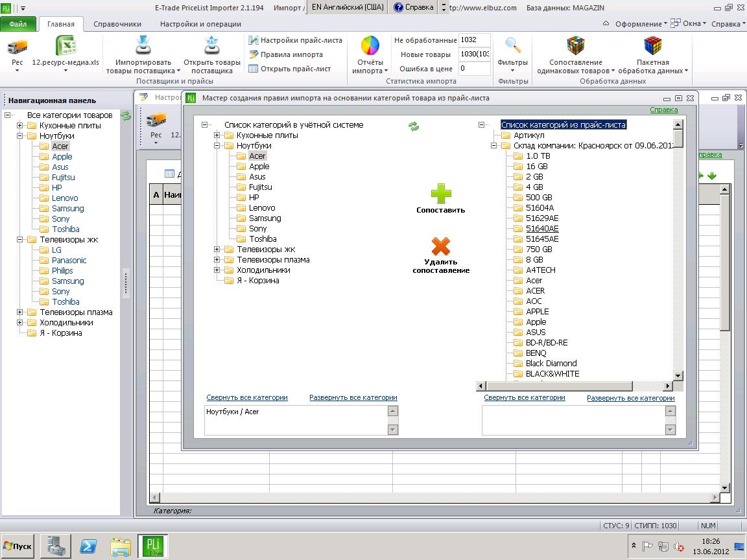The width and height of the screenshot is (747, 560).
Task: Expand Кухонные плиты in wizard tree
Action: click(217, 135)
